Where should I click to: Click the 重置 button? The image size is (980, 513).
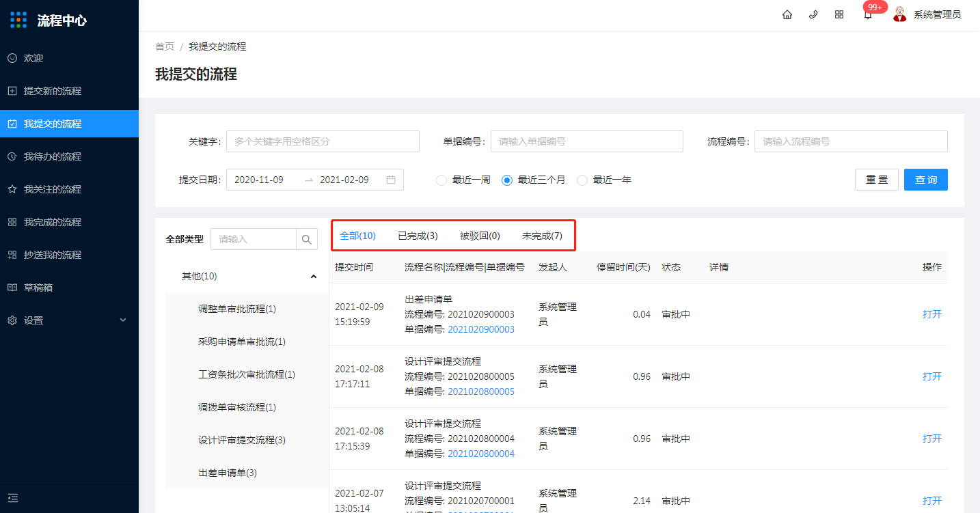[x=877, y=180]
